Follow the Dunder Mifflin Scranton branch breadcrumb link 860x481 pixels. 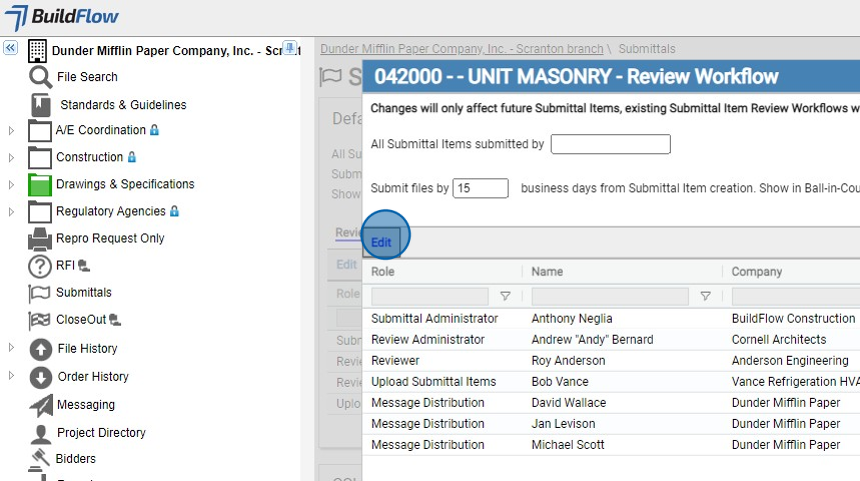(462, 49)
